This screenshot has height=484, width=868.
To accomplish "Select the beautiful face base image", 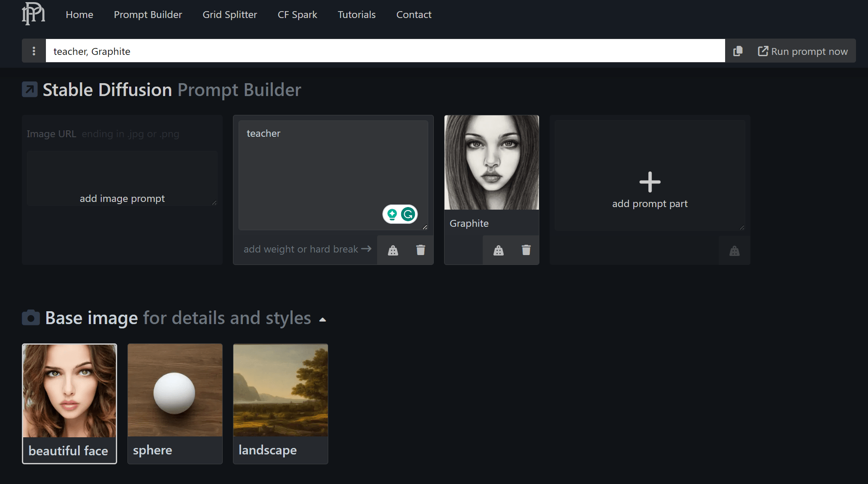I will (x=70, y=403).
